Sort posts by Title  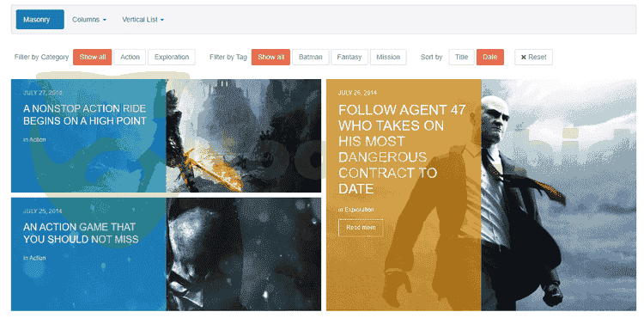[x=461, y=57]
